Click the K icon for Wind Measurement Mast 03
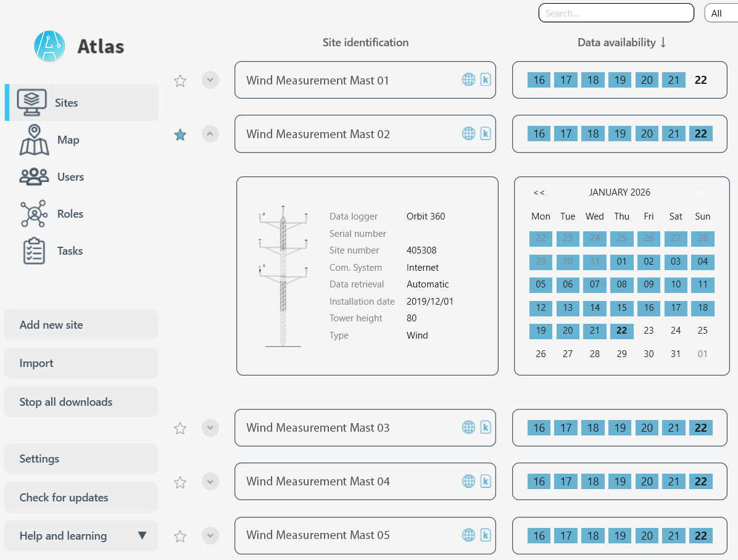This screenshot has height=560, width=738. coord(486,427)
